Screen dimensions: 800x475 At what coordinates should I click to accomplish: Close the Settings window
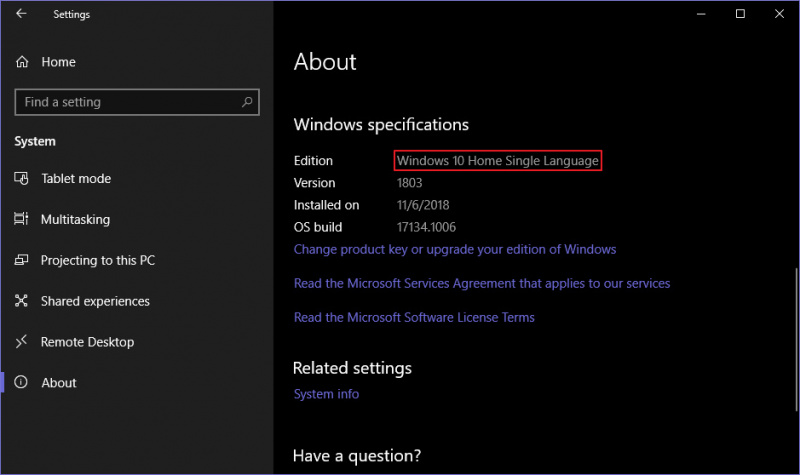[x=779, y=14]
